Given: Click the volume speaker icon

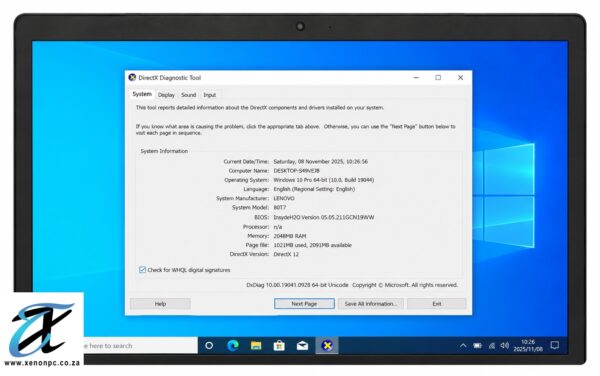Looking at the screenshot, I should click(x=505, y=346).
